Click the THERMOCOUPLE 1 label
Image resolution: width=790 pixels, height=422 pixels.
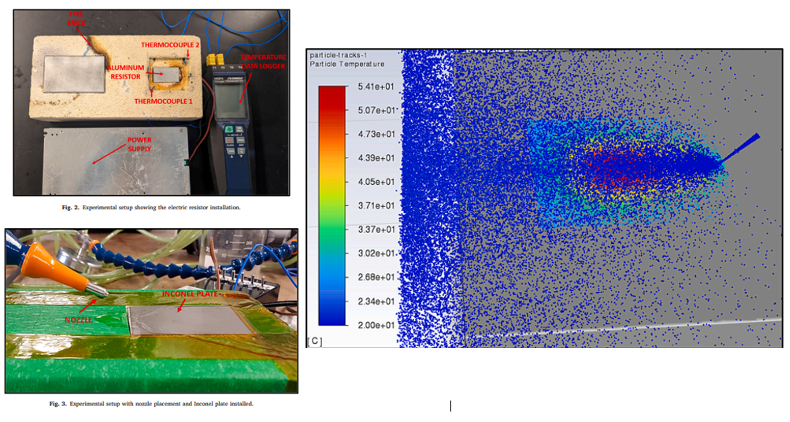point(164,100)
